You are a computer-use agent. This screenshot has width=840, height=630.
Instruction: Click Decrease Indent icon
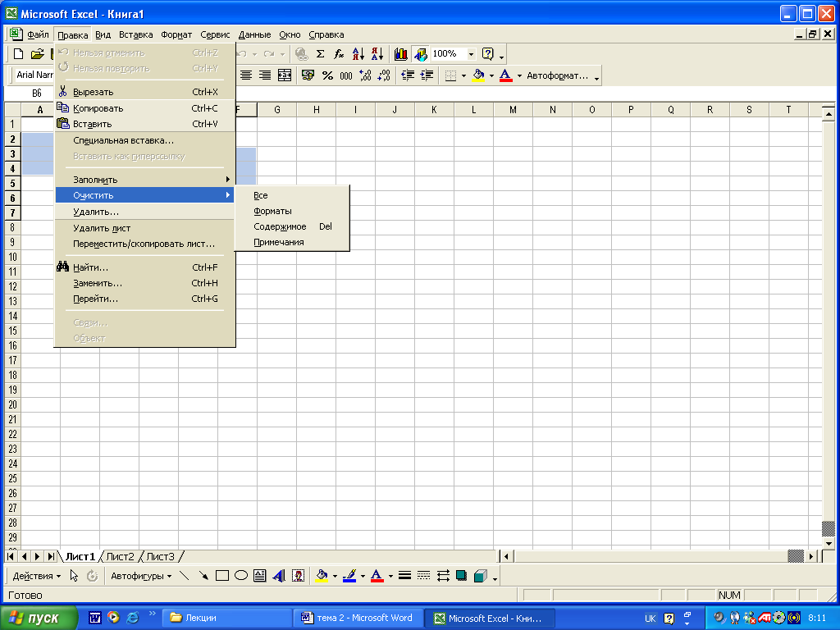pos(408,75)
